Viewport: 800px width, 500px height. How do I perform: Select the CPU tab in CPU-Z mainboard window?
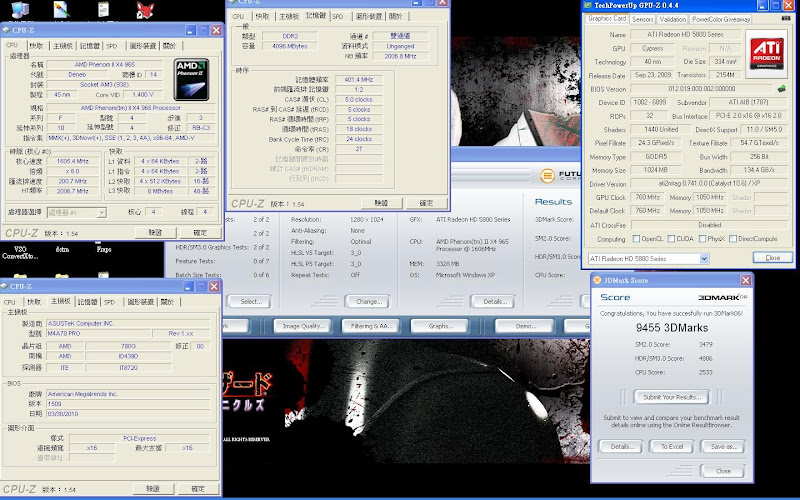coord(10,302)
